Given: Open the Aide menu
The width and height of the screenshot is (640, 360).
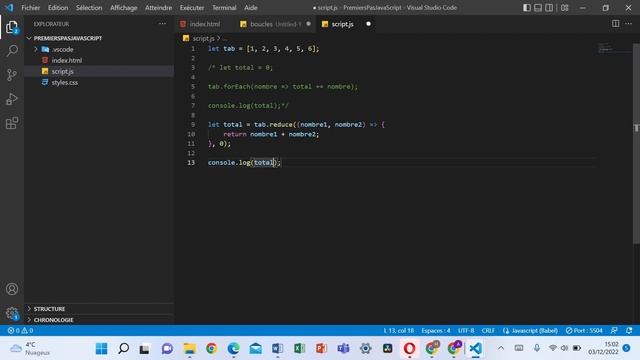Looking at the screenshot, I should pos(251,8).
